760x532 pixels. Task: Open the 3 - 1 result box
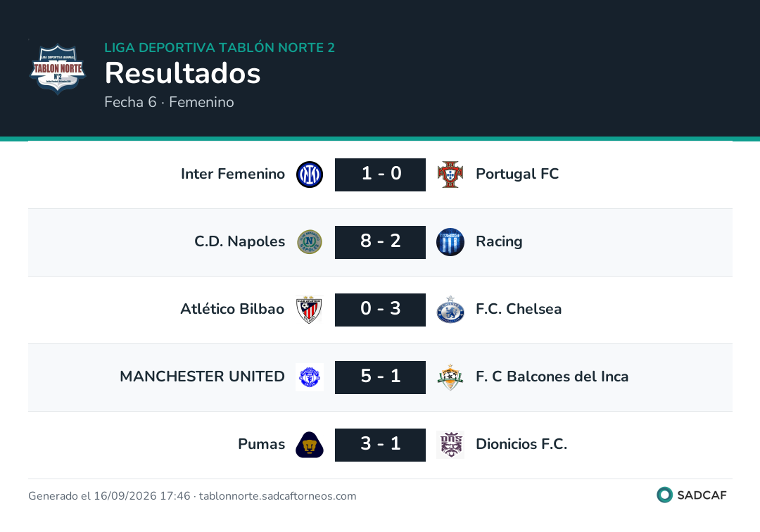point(381,445)
